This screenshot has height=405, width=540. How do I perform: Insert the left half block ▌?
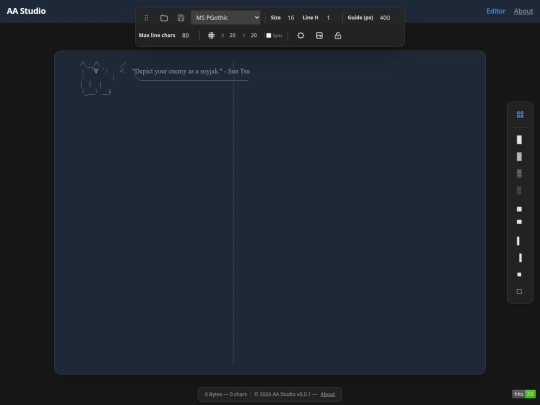(x=518, y=241)
